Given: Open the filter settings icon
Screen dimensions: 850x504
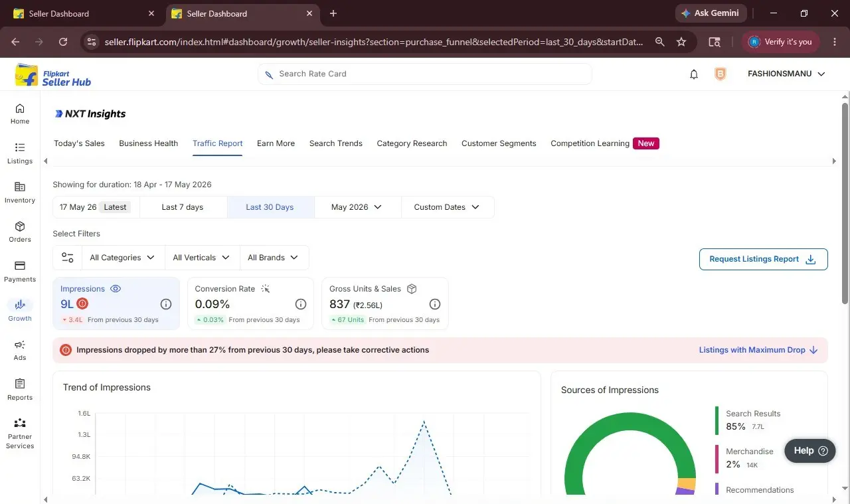Looking at the screenshot, I should 67,258.
